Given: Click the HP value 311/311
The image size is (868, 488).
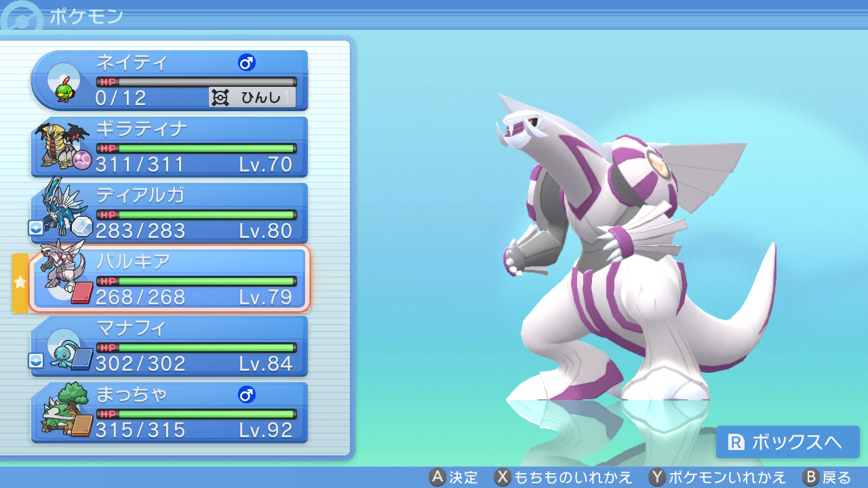Looking at the screenshot, I should pyautogui.click(x=140, y=165).
